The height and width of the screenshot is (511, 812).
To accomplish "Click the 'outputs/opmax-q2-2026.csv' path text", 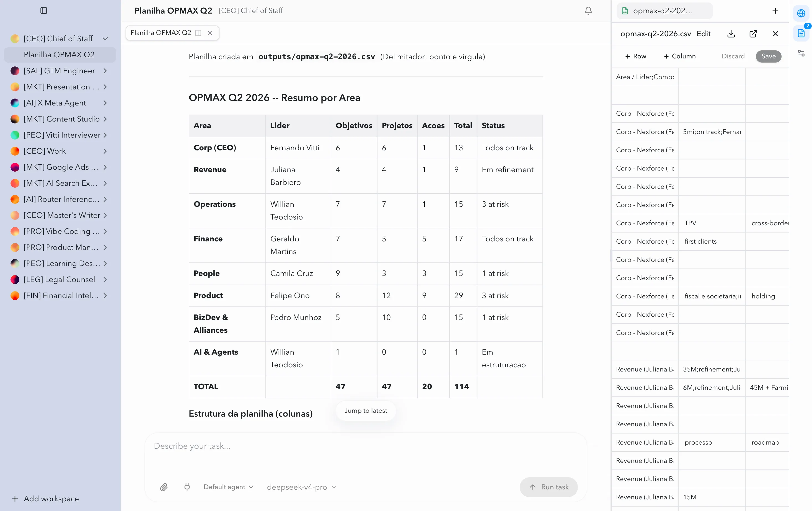I will point(317,57).
